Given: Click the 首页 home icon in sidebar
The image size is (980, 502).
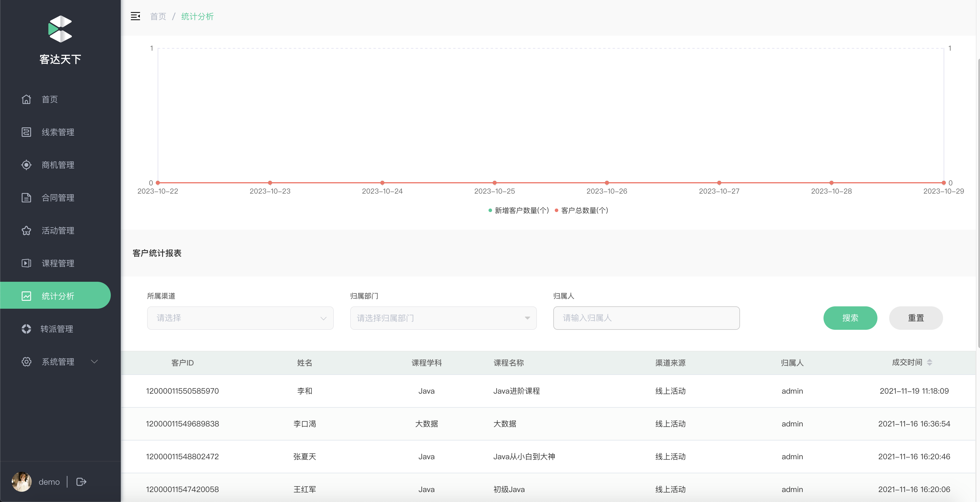Looking at the screenshot, I should (26, 99).
